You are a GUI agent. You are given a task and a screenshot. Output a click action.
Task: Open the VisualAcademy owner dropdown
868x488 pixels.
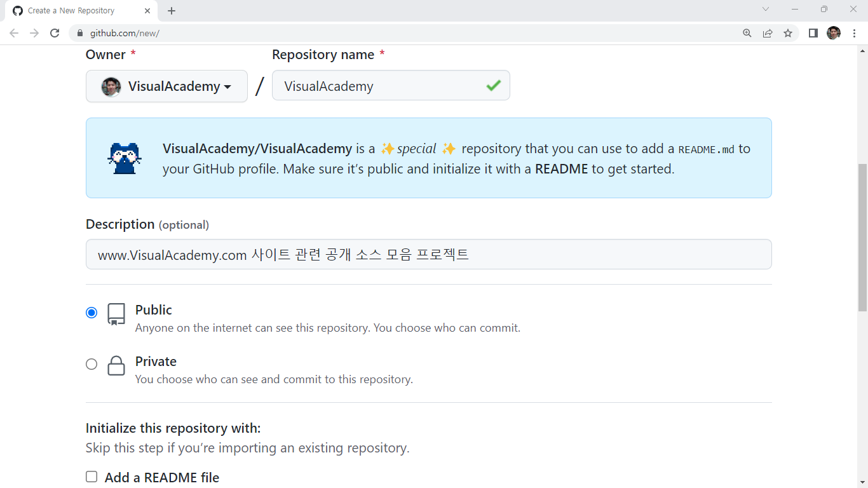[166, 86]
